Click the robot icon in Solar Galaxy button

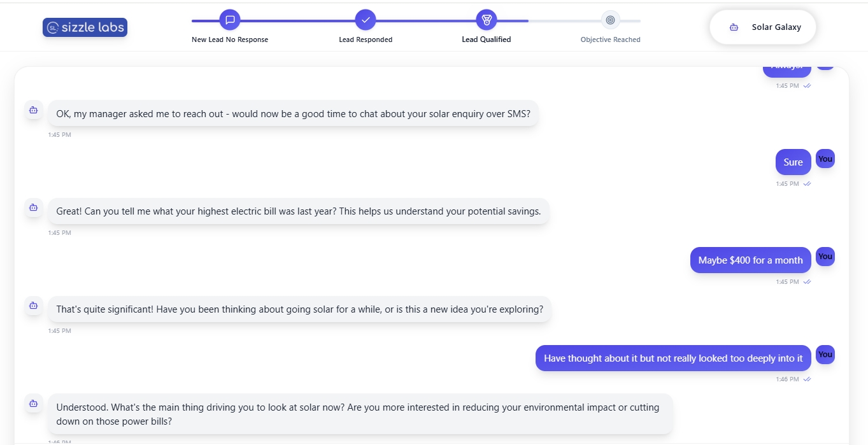click(x=734, y=27)
